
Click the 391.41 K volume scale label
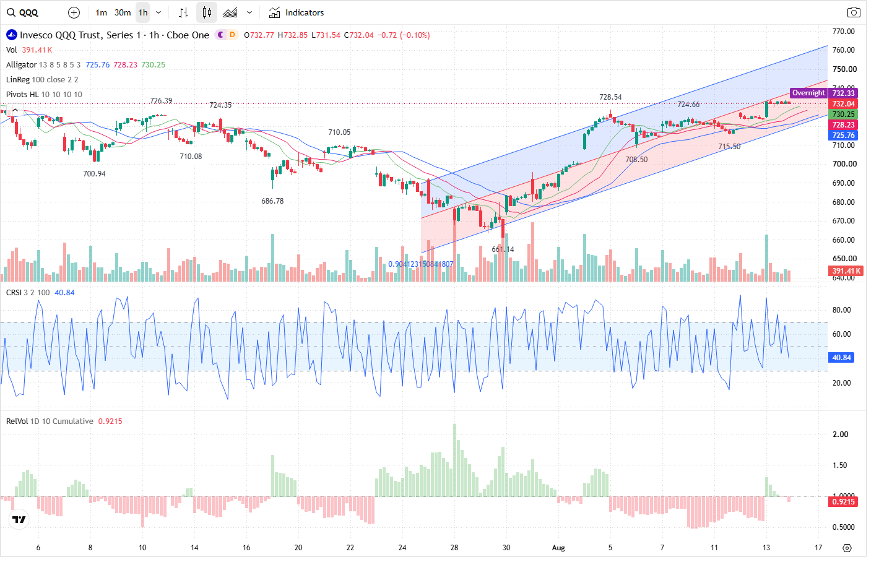pos(846,270)
